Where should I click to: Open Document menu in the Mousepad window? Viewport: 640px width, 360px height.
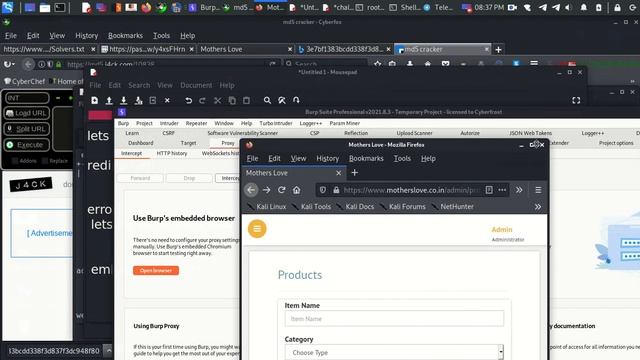point(196,85)
